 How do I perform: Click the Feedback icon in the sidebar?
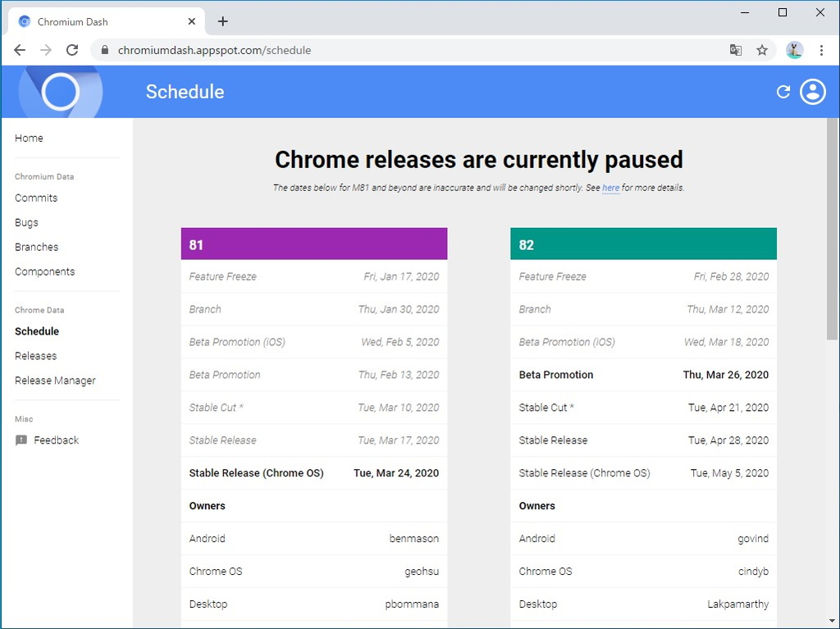point(22,440)
